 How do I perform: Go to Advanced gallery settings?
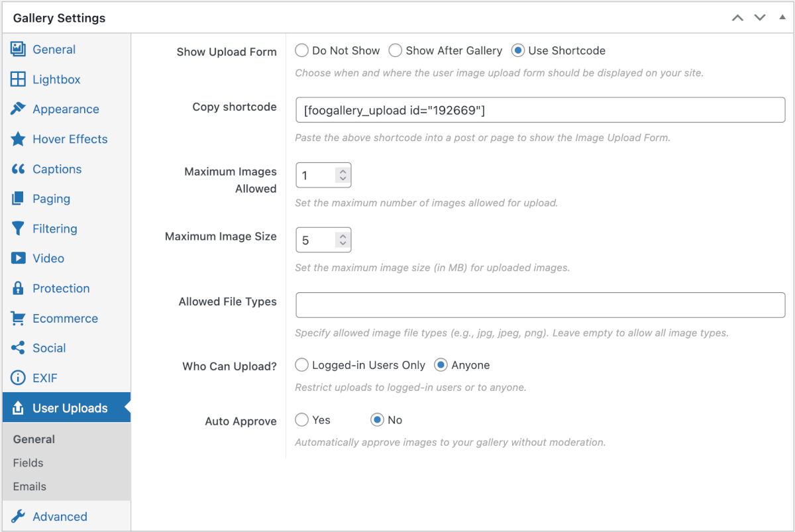tap(60, 516)
